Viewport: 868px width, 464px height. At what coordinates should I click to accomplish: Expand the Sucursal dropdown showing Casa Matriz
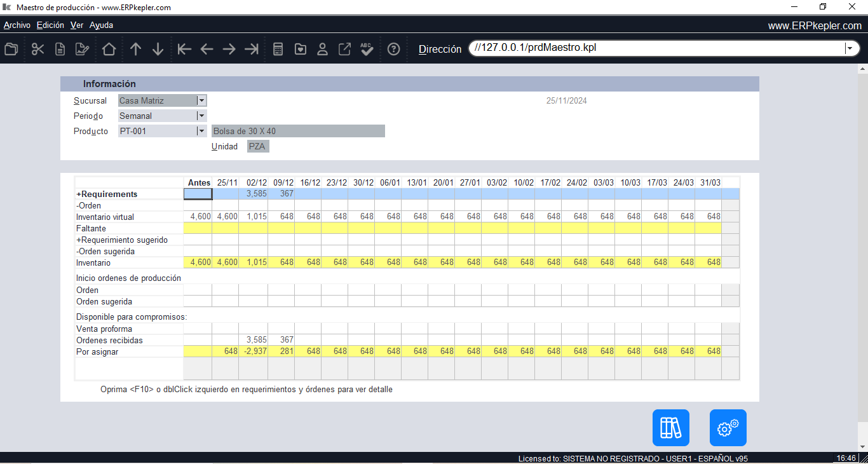(x=202, y=100)
